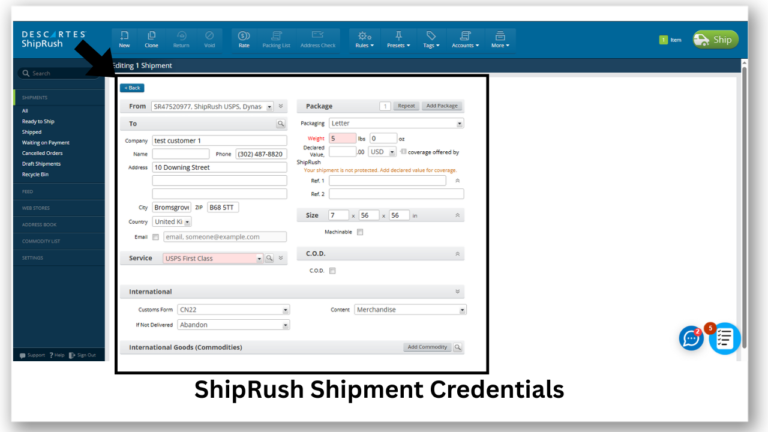
Task: Select Waiting on Payment in sidebar
Action: (46, 143)
